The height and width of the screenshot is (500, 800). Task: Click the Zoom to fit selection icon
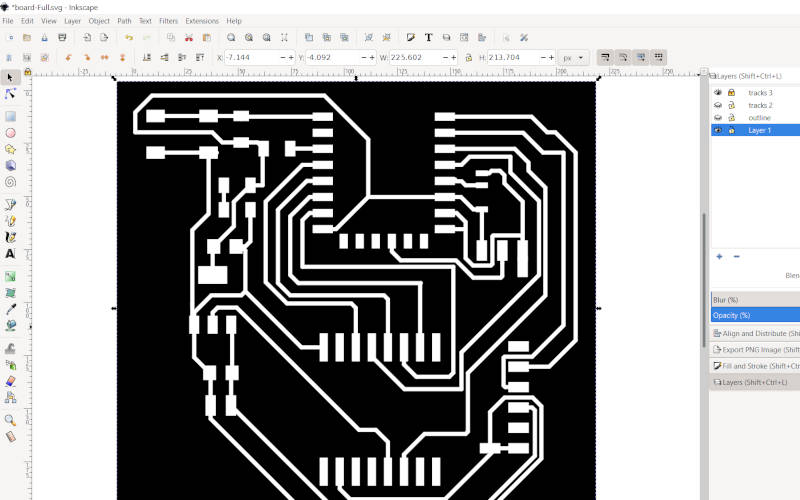pyautogui.click(x=231, y=38)
